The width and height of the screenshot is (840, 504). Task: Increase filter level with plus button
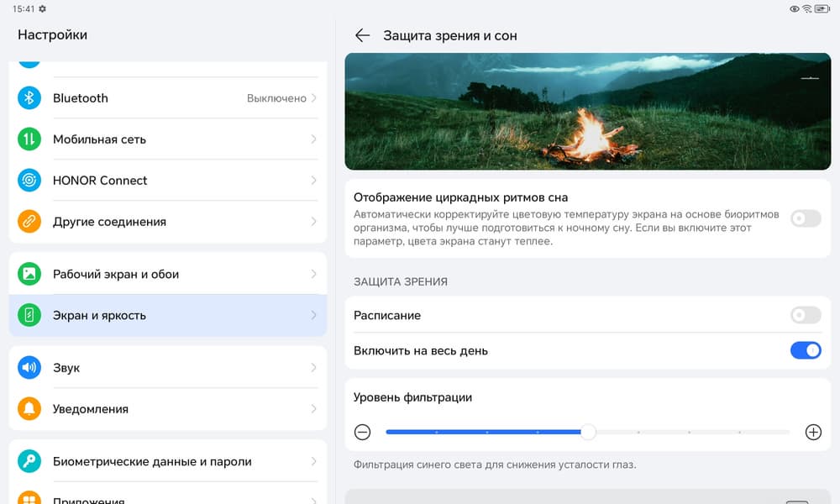tap(813, 433)
